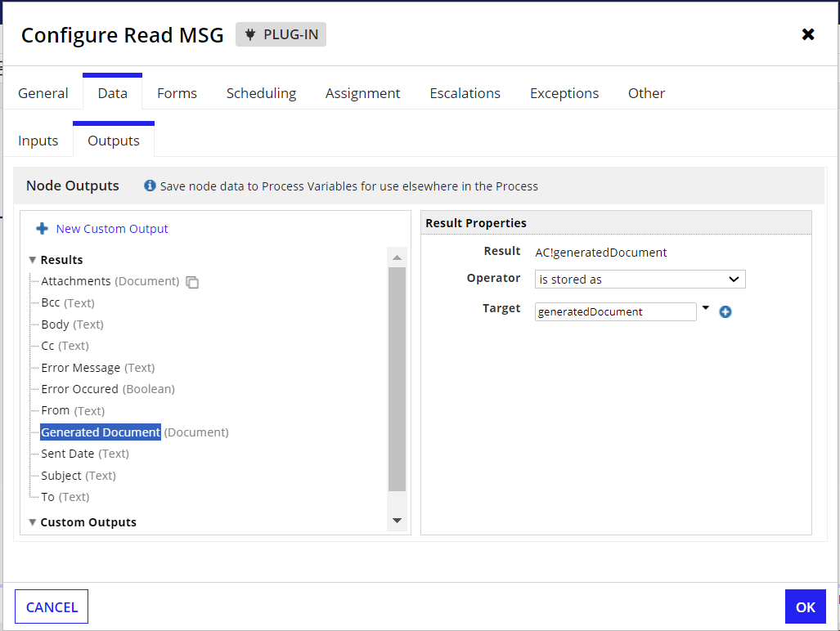This screenshot has height=631, width=840.
Task: Select the Error Message result
Action: (81, 368)
